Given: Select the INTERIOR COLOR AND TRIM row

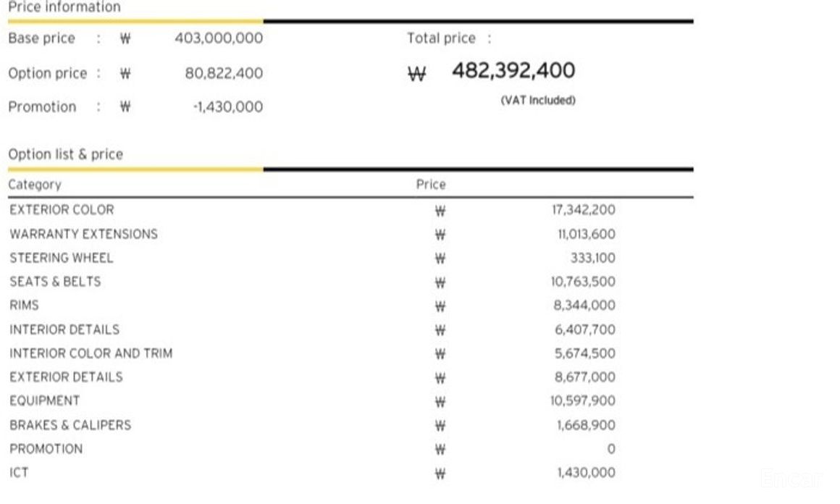Looking at the screenshot, I should coord(91,353).
